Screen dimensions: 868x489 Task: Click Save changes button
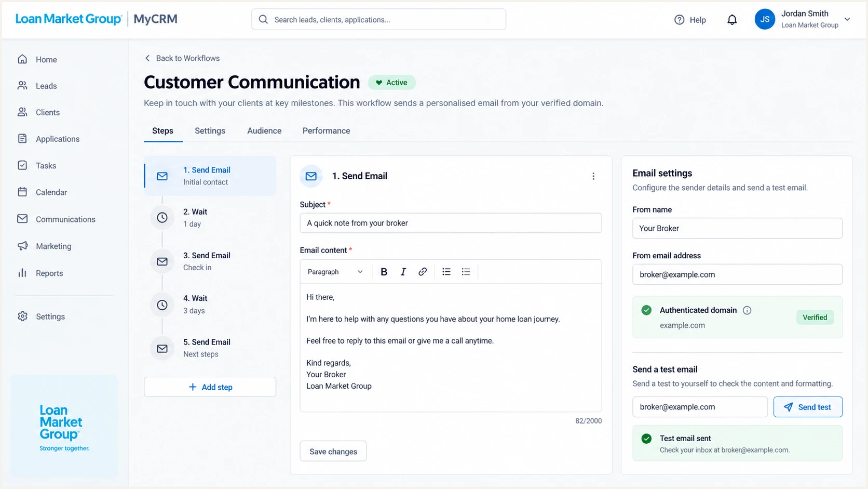[333, 451]
